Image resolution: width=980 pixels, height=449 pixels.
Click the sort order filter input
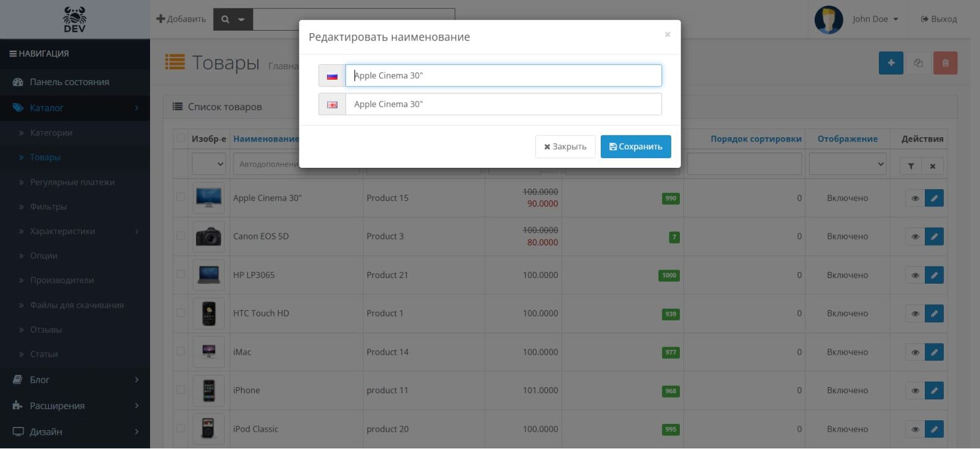coord(744,164)
